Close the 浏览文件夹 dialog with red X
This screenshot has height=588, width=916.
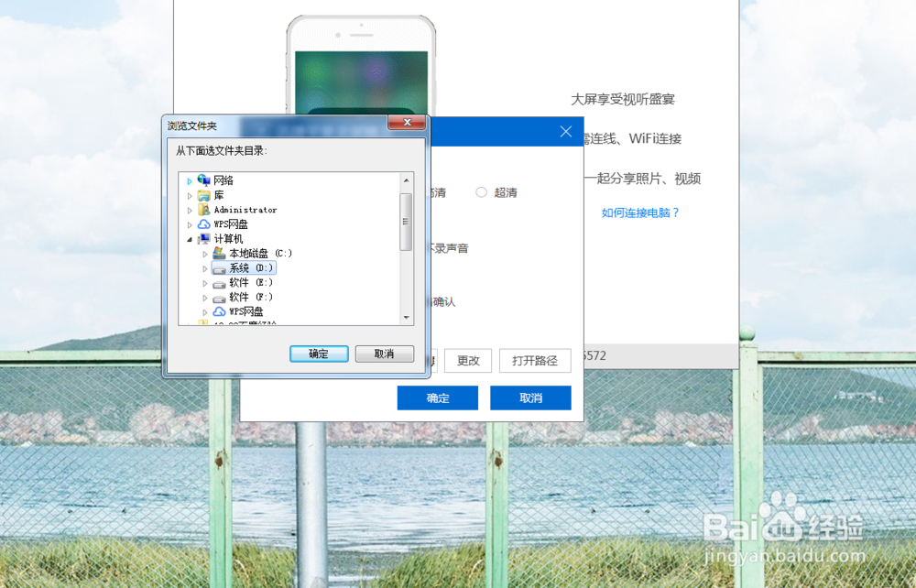[407, 123]
